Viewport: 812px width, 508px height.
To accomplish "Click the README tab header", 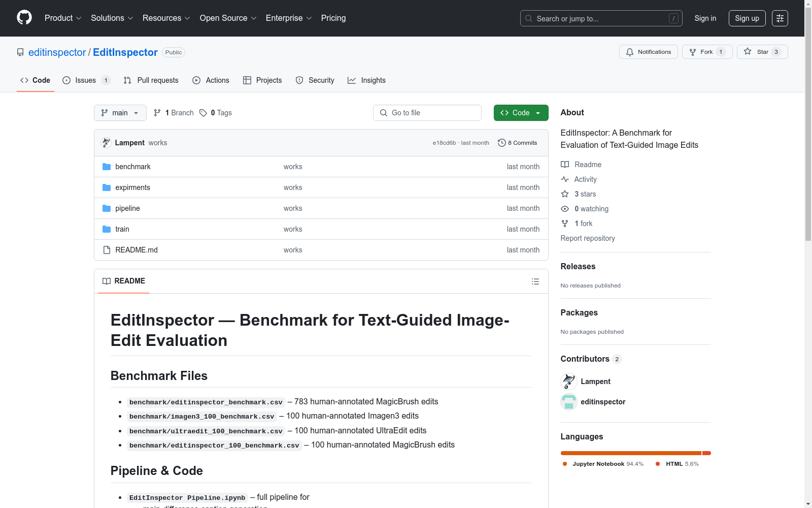I will [x=124, y=281].
